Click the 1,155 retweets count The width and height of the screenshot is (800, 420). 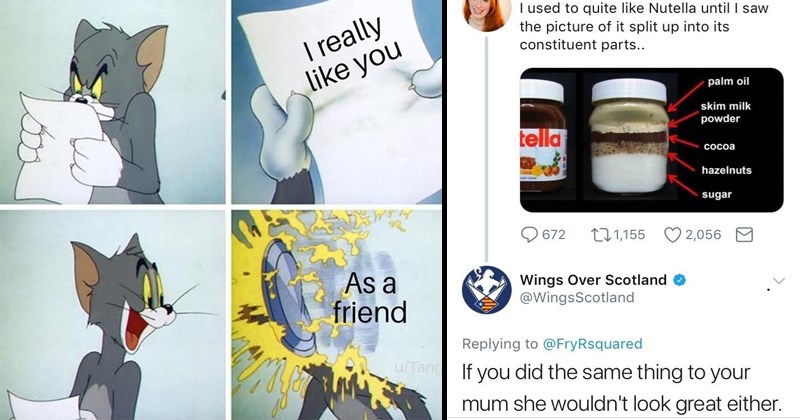coord(629,235)
